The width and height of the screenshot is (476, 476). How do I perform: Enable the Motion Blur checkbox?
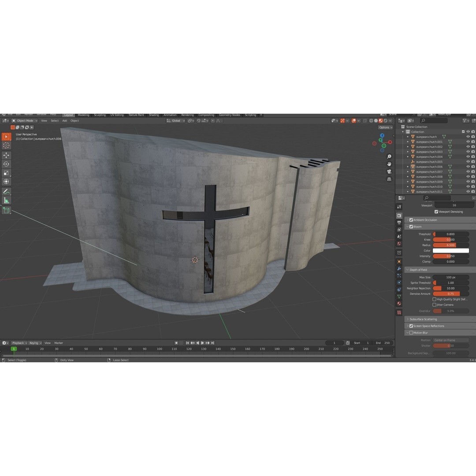coord(411,333)
